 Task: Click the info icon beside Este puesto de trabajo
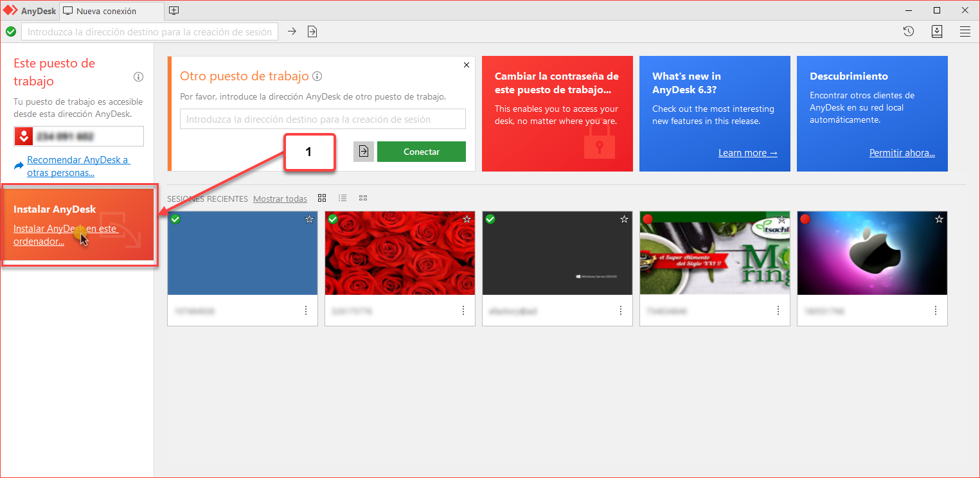138,77
